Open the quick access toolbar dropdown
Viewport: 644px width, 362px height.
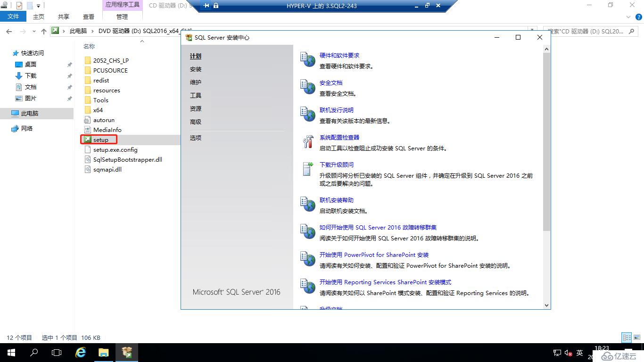click(x=39, y=6)
